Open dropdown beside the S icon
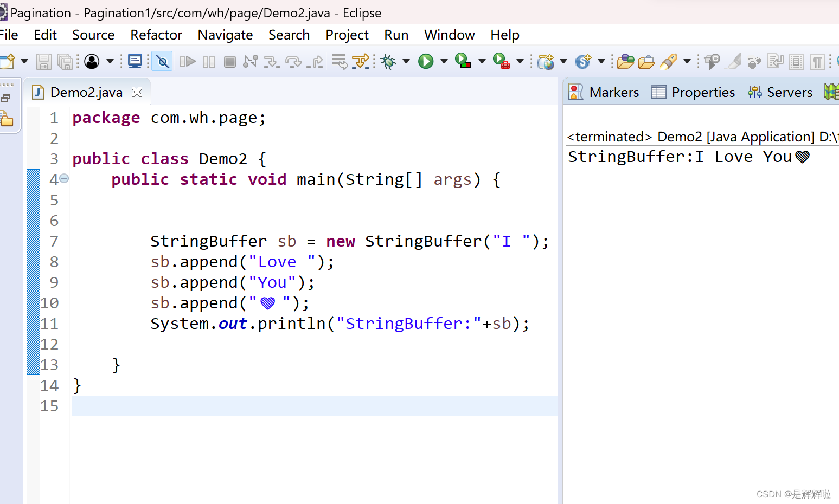This screenshot has height=504, width=839. click(x=601, y=61)
